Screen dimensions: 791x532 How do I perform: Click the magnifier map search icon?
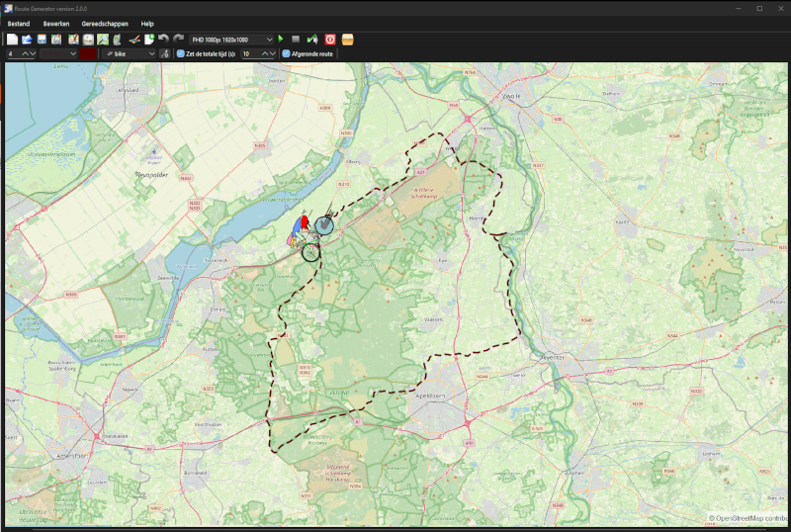pyautogui.click(x=102, y=40)
